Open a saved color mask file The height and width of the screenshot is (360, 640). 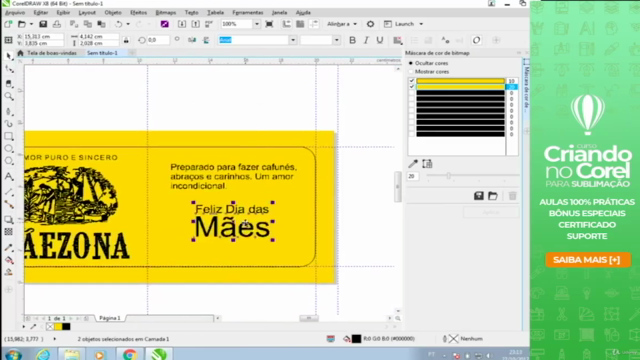pyautogui.click(x=493, y=196)
